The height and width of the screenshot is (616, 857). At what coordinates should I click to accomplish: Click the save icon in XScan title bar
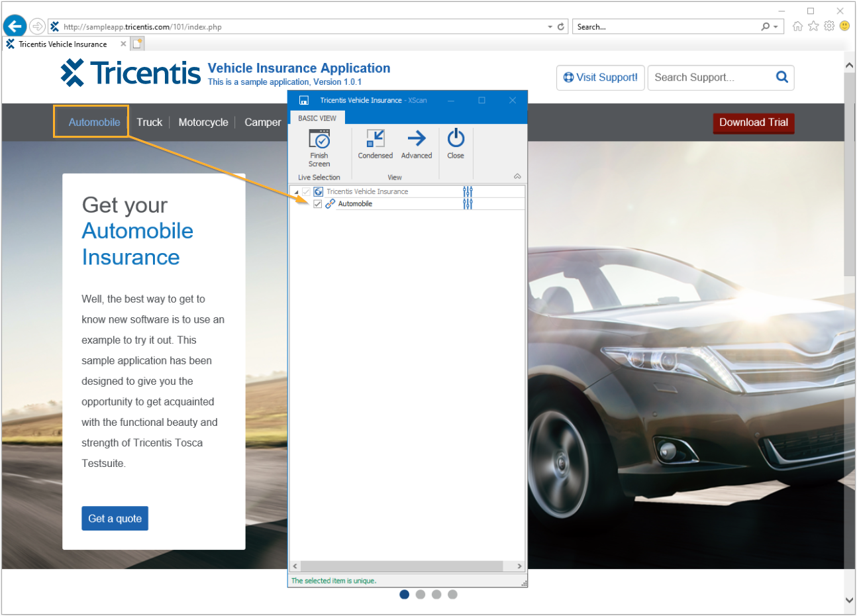click(304, 101)
